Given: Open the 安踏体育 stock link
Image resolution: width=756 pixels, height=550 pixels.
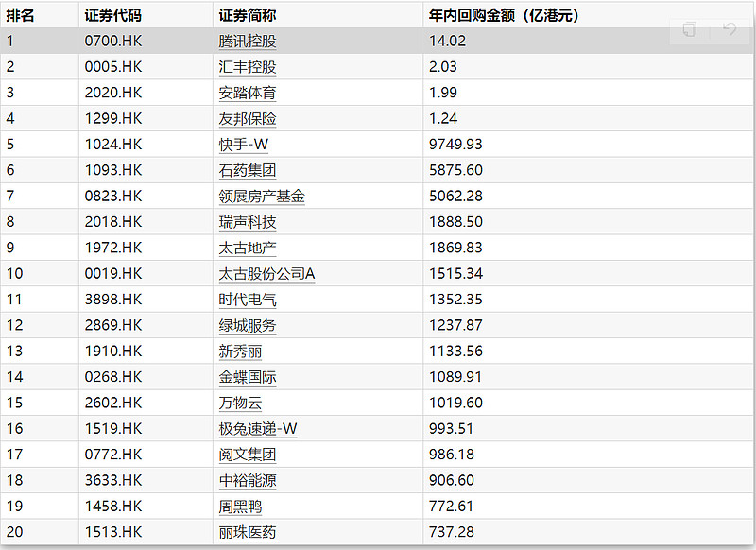Looking at the screenshot, I should (248, 93).
